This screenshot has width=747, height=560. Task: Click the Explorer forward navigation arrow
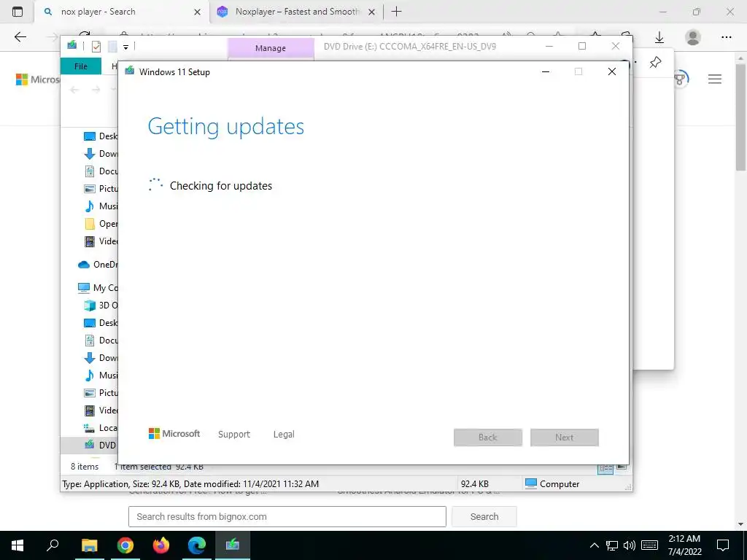pos(96,90)
